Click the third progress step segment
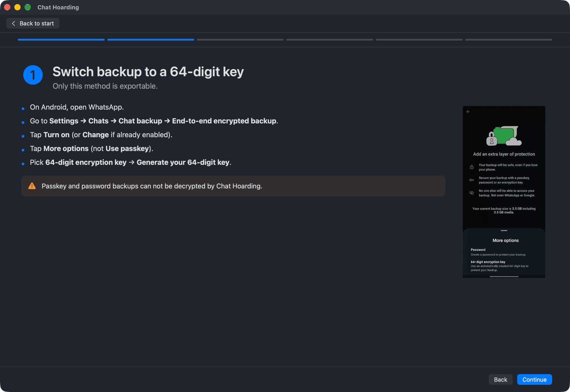This screenshot has width=570, height=392. coord(240,40)
